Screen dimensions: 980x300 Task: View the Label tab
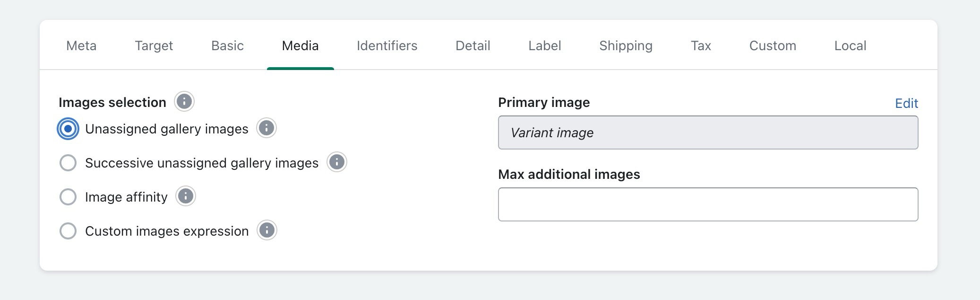(545, 46)
